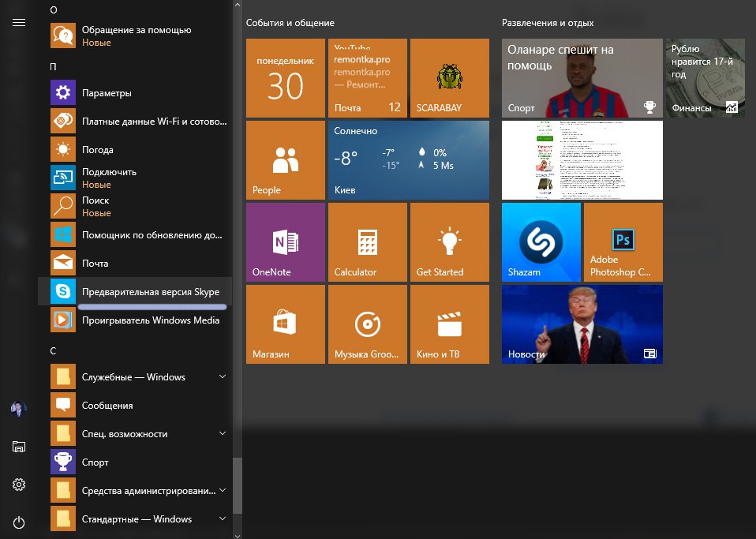
Task: Launch the Shazam tile
Action: coord(541,242)
